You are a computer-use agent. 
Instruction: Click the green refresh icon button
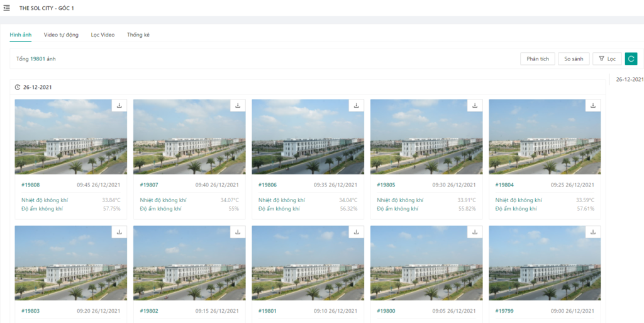coord(631,59)
